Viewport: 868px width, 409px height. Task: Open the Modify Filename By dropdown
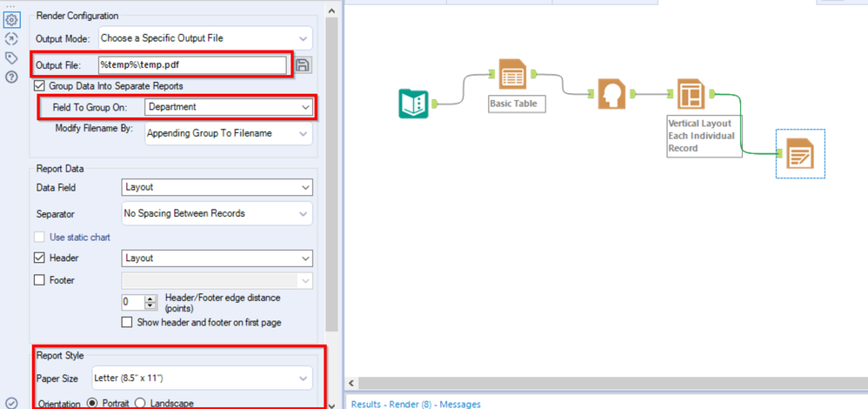(228, 133)
